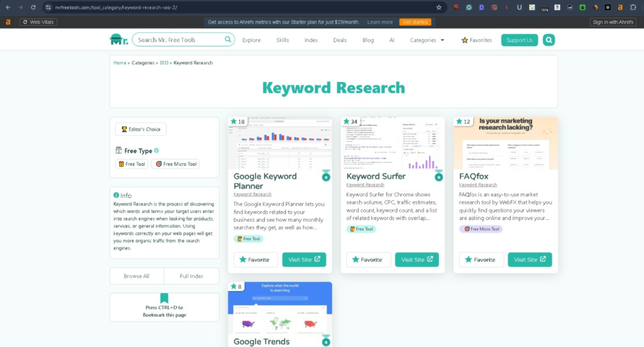Click the Google Trends title

261,342
